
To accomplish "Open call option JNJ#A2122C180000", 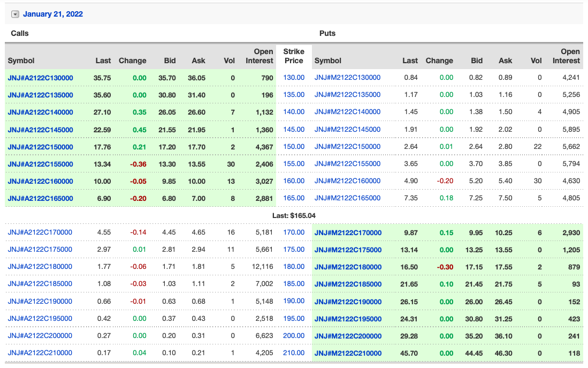I will 40,266.
